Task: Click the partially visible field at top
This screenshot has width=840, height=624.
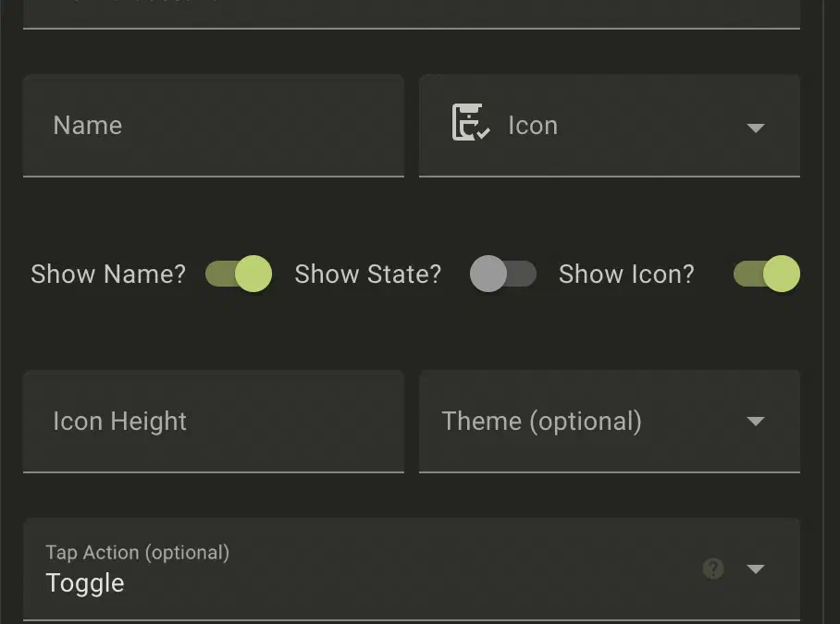Action: click(x=411, y=13)
